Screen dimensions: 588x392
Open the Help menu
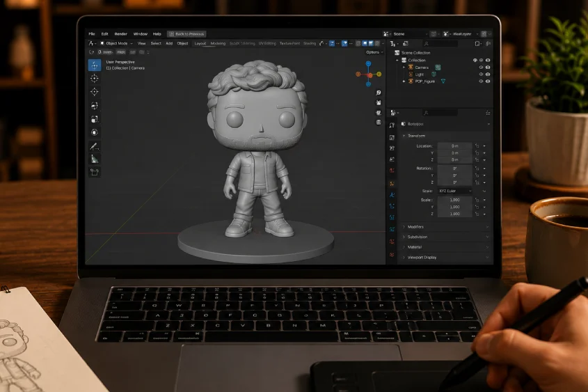(157, 33)
